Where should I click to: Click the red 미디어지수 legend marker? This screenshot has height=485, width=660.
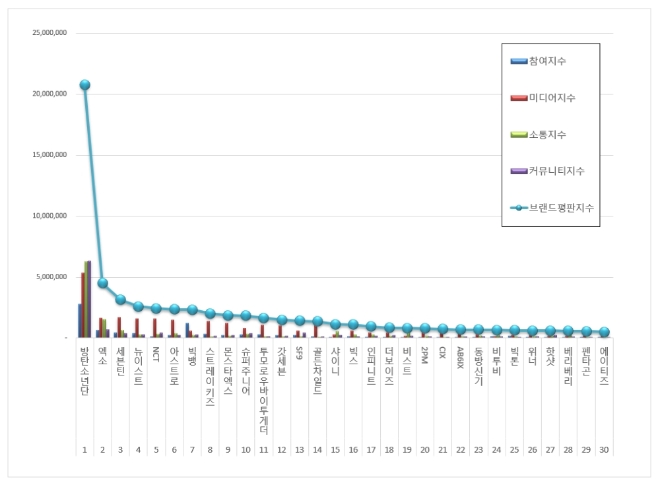519,98
